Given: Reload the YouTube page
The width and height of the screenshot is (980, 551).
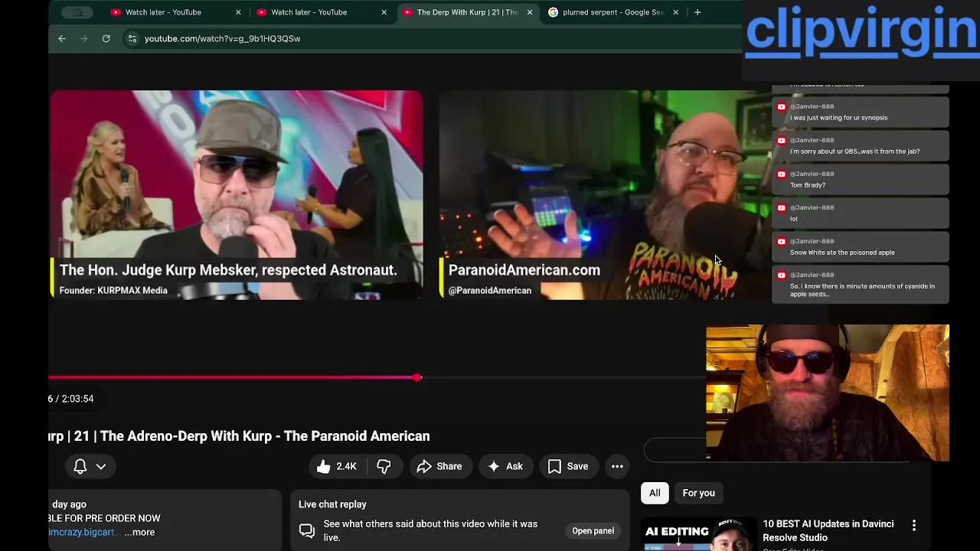Looking at the screenshot, I should [106, 38].
